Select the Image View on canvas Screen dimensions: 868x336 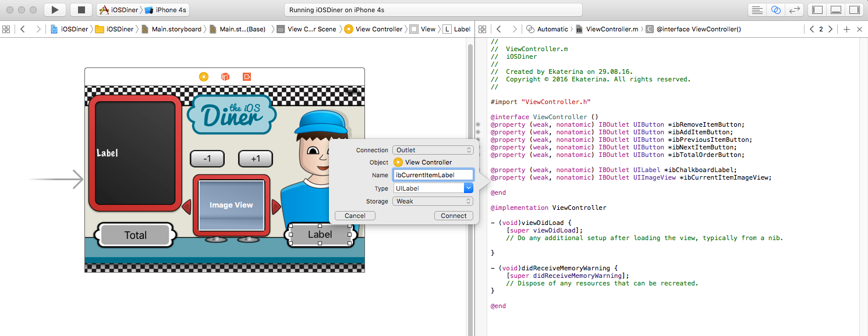[x=231, y=205]
